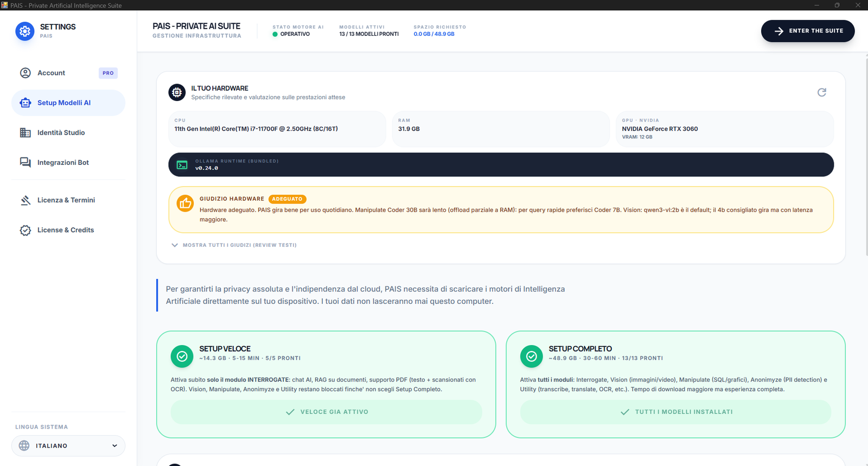
Task: Click the Enter the Suite button
Action: (x=808, y=31)
